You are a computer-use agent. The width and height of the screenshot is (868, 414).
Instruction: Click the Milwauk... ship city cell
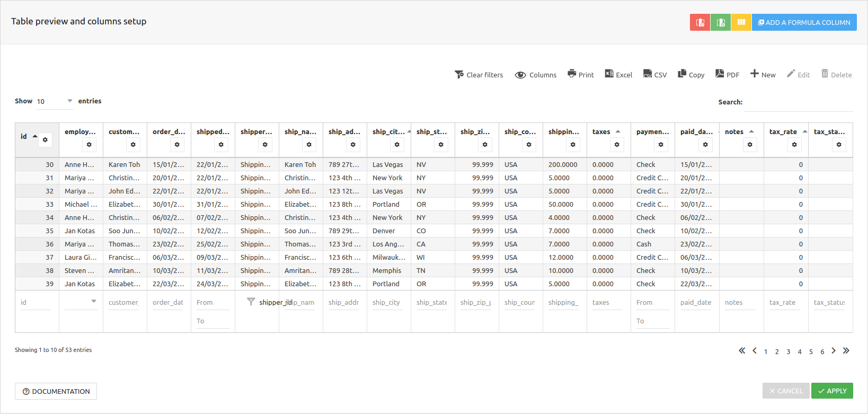coord(388,257)
